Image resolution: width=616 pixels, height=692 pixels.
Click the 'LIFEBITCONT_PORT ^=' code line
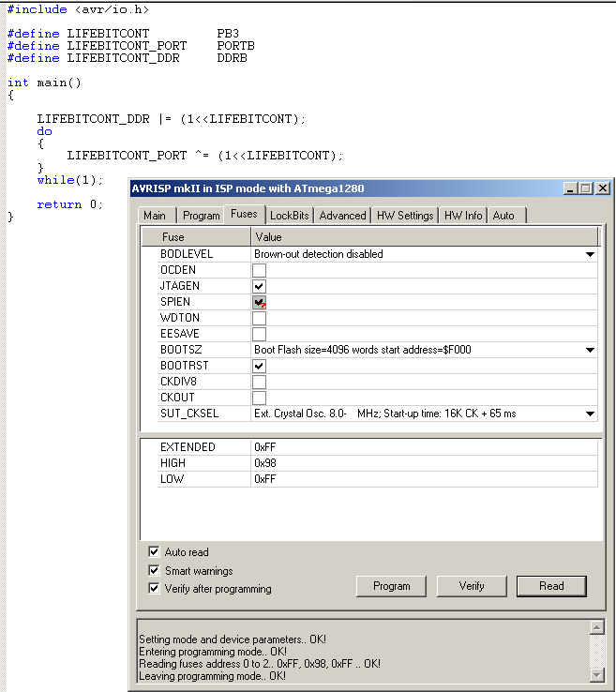pyautogui.click(x=204, y=156)
